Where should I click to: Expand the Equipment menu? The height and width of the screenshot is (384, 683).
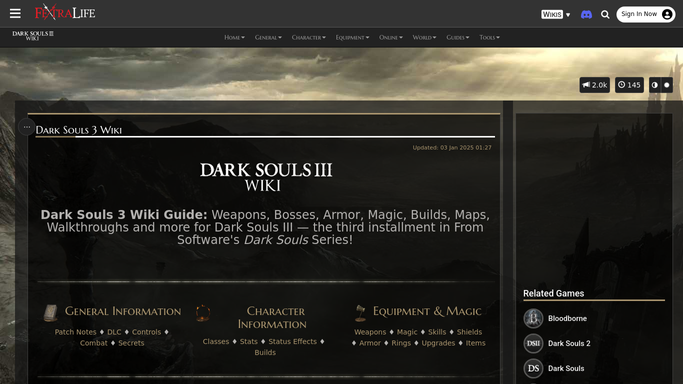point(352,37)
